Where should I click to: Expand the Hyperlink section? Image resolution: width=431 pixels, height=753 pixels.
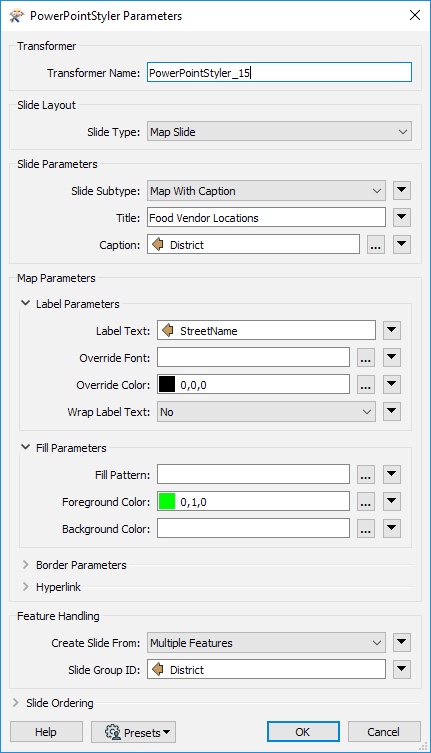[25, 587]
